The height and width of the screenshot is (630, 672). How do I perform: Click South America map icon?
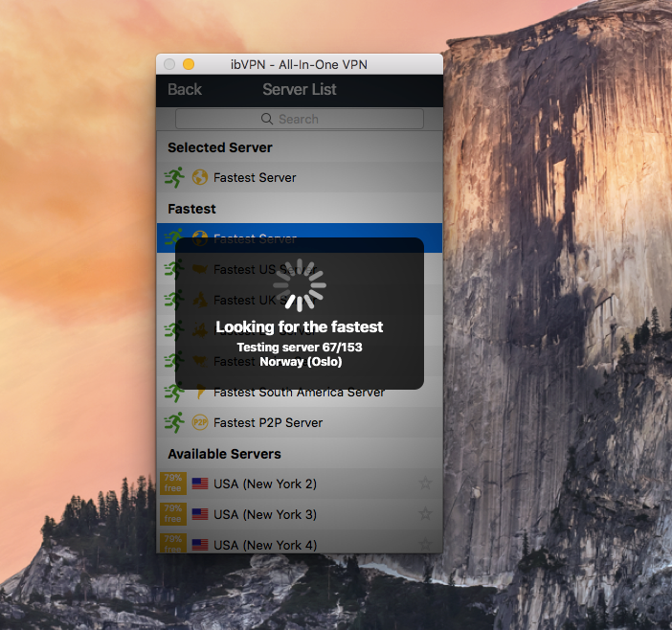click(200, 393)
